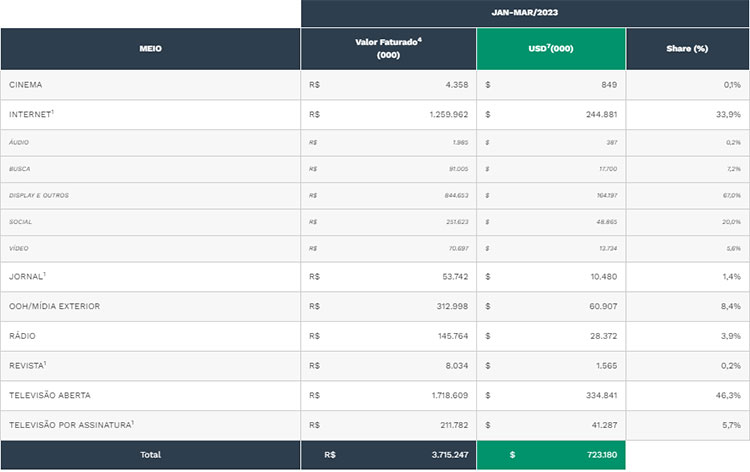This screenshot has height=472, width=750.
Task: Select the RÁDIO row label
Action: click(x=22, y=336)
